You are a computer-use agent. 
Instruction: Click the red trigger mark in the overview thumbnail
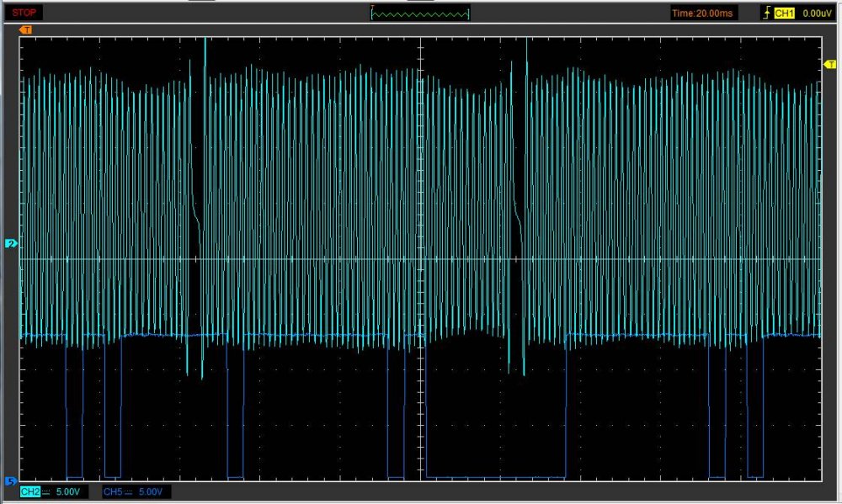click(x=373, y=8)
